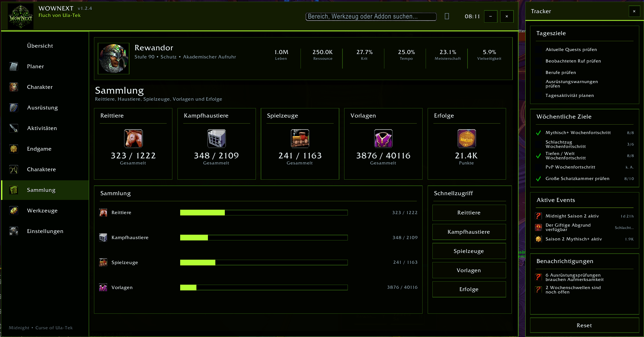644x337 pixels.
Task: Click the Reset button in Tracker
Action: [x=584, y=326]
